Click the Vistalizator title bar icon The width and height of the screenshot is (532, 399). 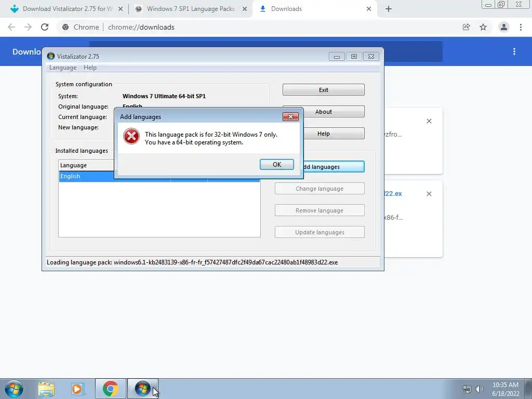51,56
